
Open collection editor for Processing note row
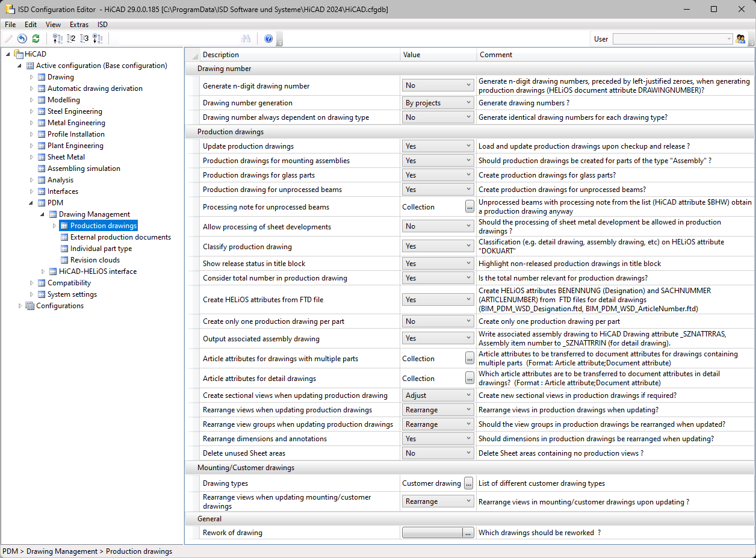coord(469,206)
